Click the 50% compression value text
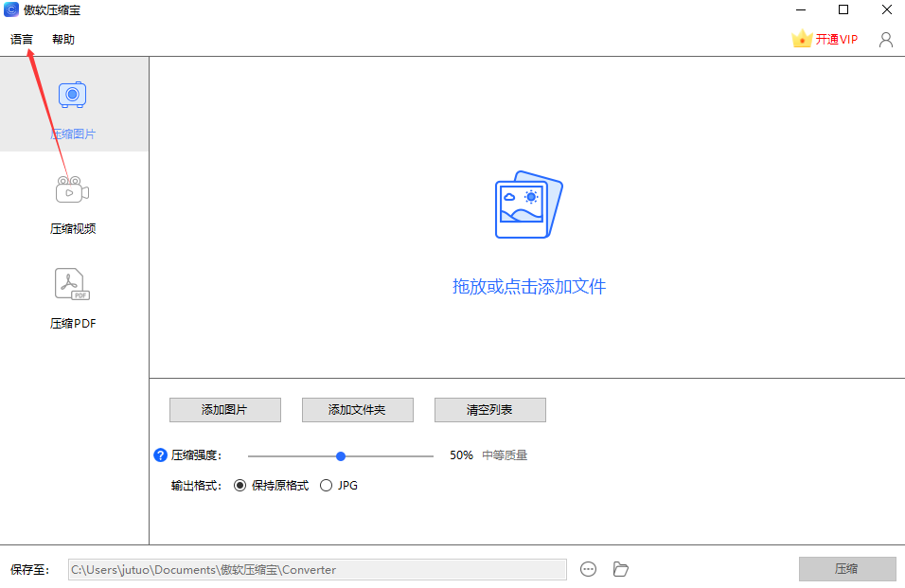Image resolution: width=905 pixels, height=588 pixels. coord(461,455)
